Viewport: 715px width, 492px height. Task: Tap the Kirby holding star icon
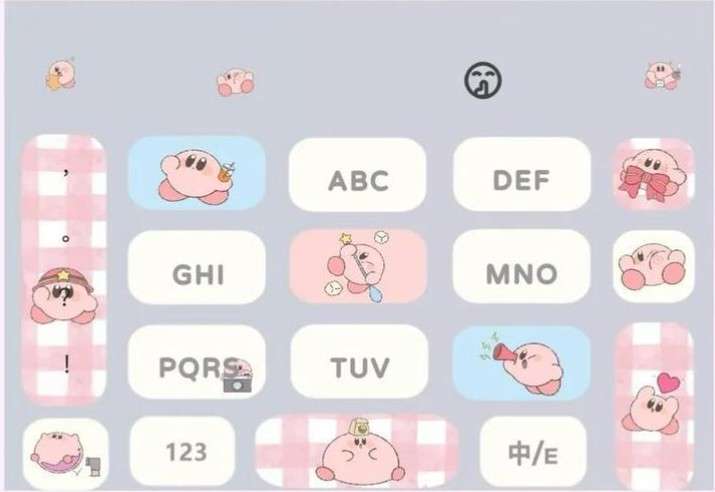pos(60,73)
